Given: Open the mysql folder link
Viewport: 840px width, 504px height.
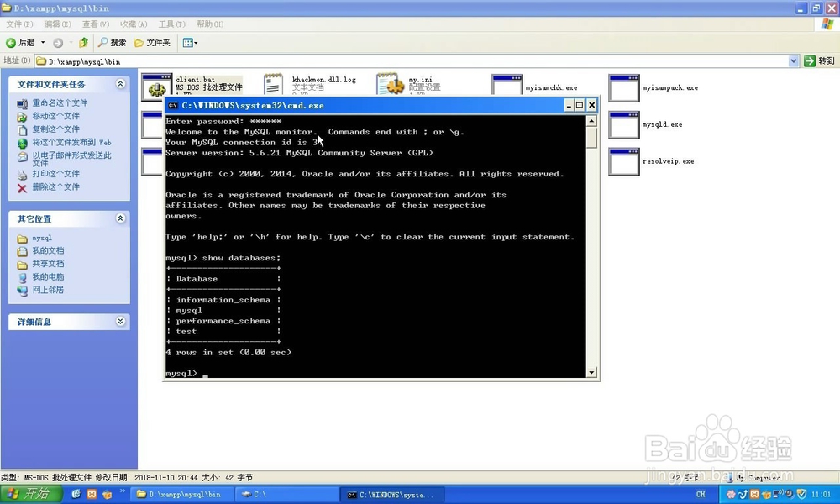Looking at the screenshot, I should point(42,238).
